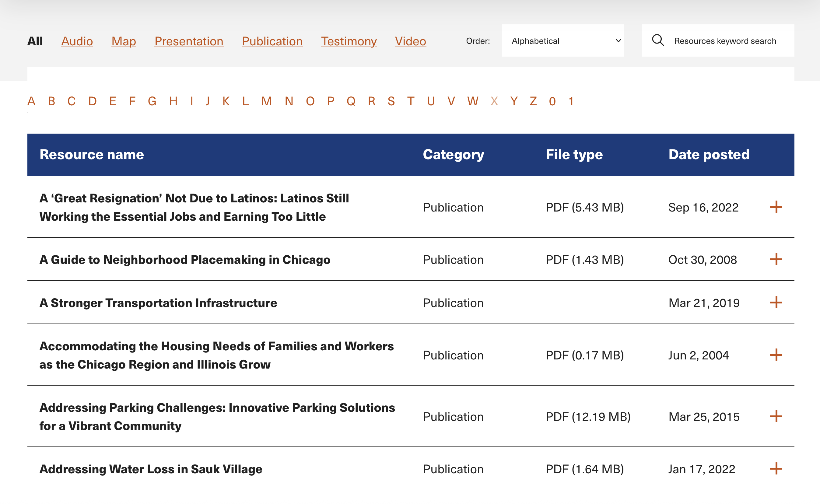The height and width of the screenshot is (504, 820).
Task: Expand the Accommodating Housing Needs plus icon
Action: tap(776, 355)
